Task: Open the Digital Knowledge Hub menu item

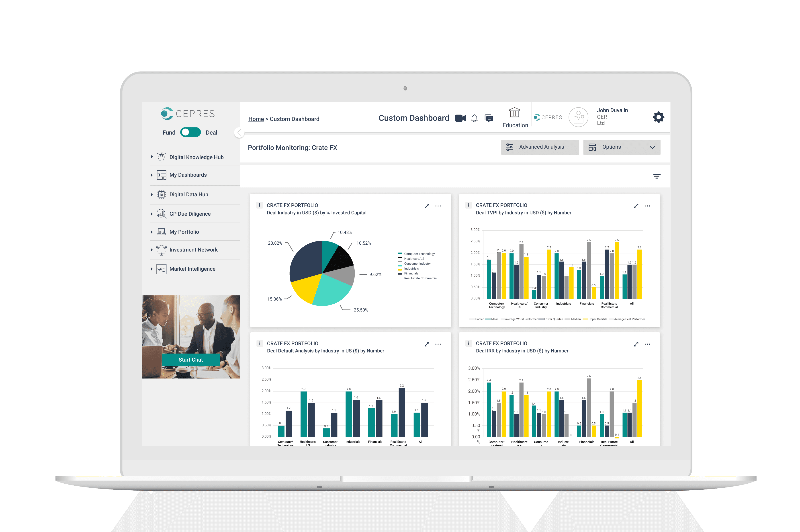Action: point(196,157)
